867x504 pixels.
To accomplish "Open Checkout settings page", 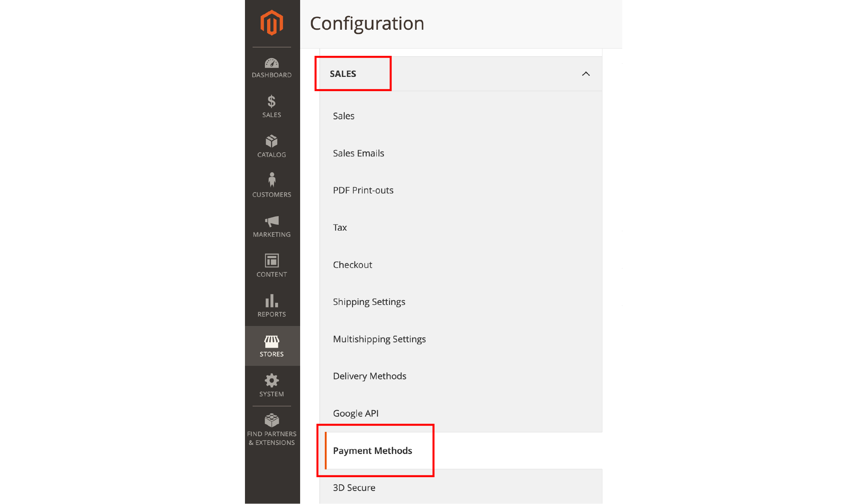I will 352,264.
